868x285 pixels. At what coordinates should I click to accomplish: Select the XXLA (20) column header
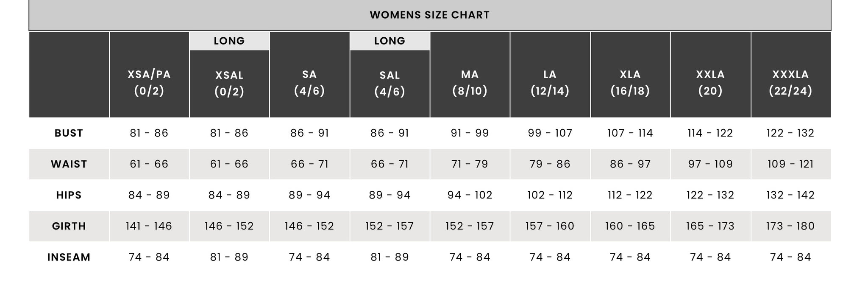711,75
